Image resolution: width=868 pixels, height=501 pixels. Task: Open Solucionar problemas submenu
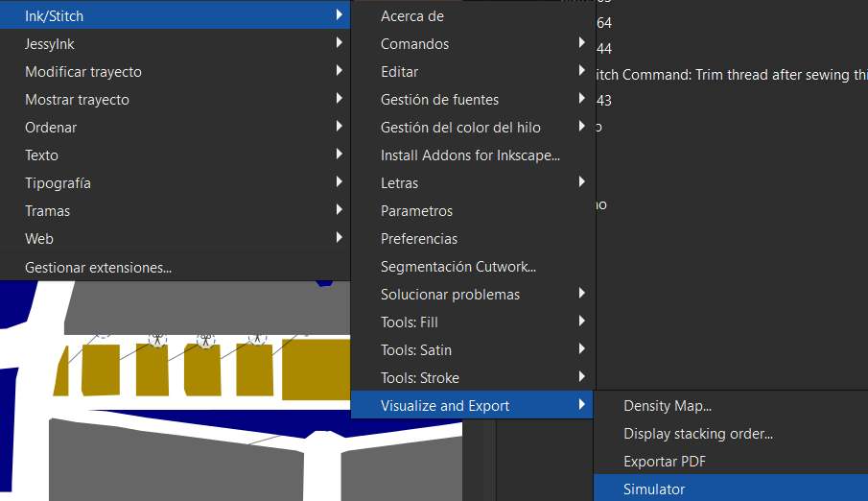click(472, 294)
